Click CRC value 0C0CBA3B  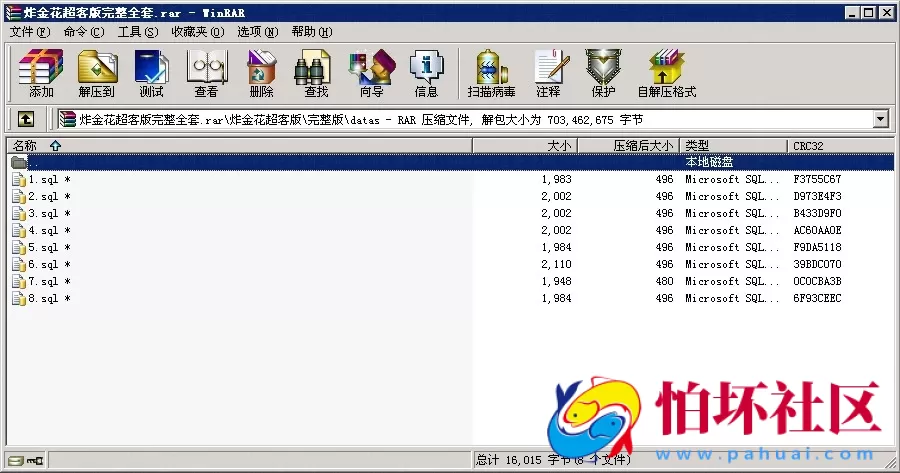(817, 281)
